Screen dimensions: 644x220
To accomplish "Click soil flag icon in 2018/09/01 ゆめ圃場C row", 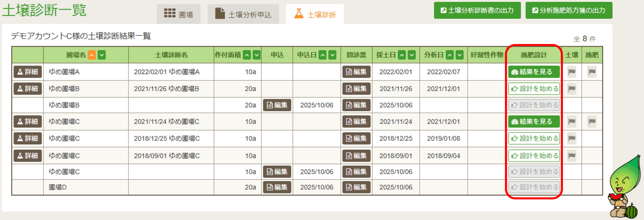I will point(572,156).
